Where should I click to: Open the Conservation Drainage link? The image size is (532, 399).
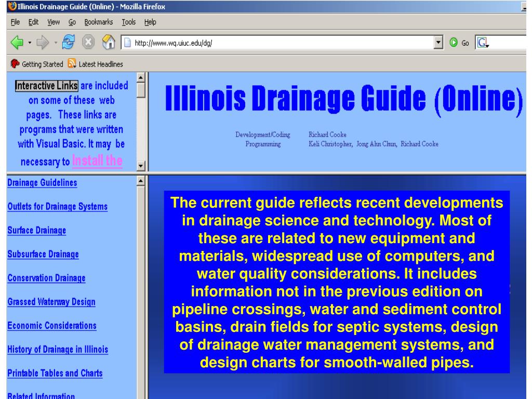46,278
